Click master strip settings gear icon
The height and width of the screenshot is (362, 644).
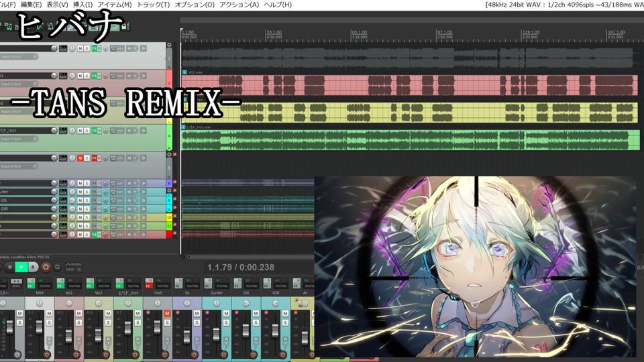[17, 355]
